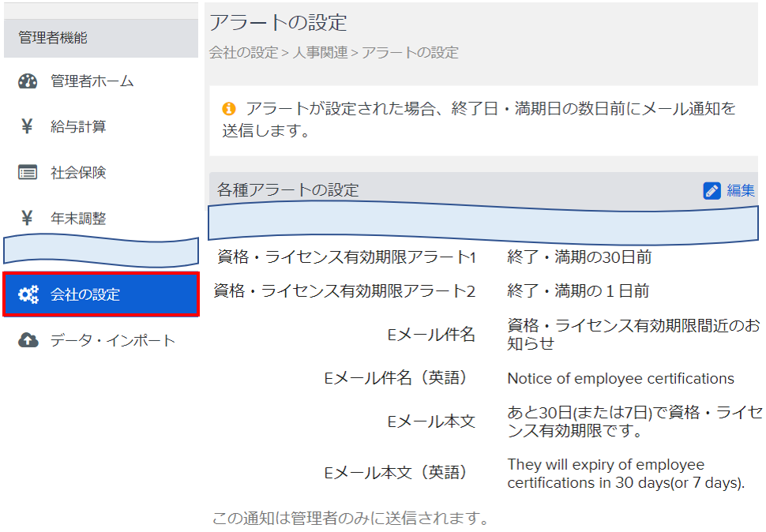The width and height of the screenshot is (766, 532).
Task: Click the Eメール件名 label
Action: [431, 335]
